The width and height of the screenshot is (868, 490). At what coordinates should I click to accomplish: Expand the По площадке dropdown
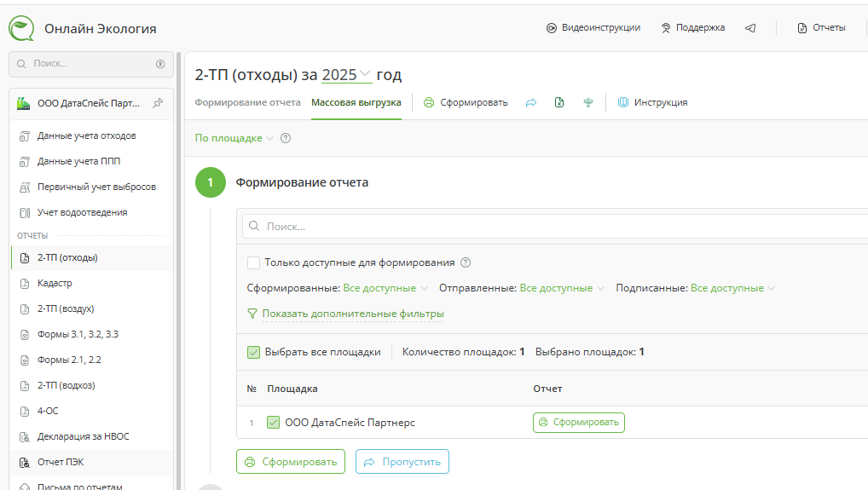pos(234,138)
